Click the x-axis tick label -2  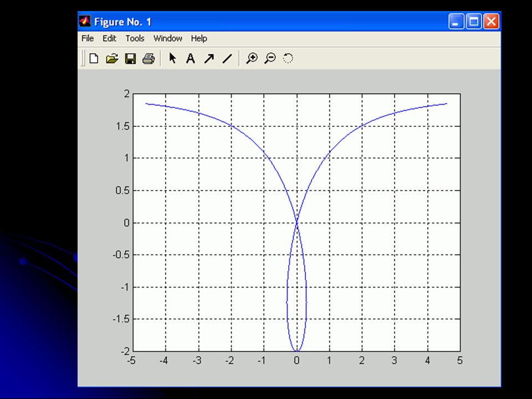[229, 360]
